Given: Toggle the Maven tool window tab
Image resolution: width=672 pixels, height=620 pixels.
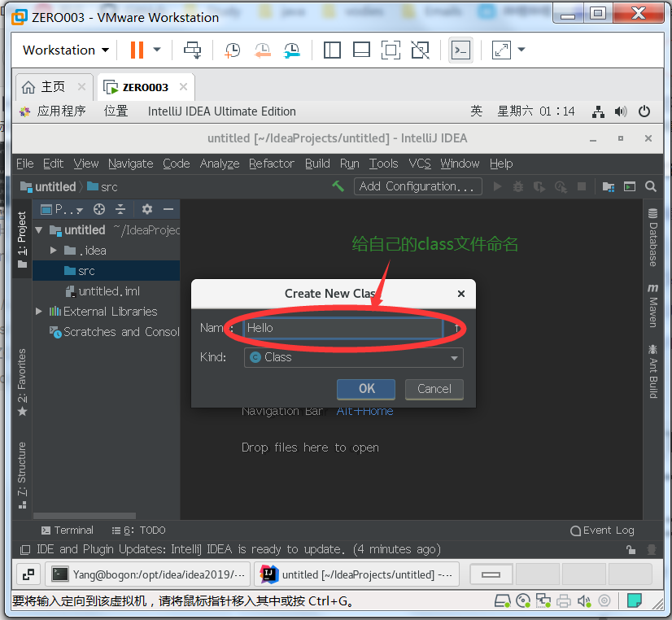Looking at the screenshot, I should pos(652,305).
